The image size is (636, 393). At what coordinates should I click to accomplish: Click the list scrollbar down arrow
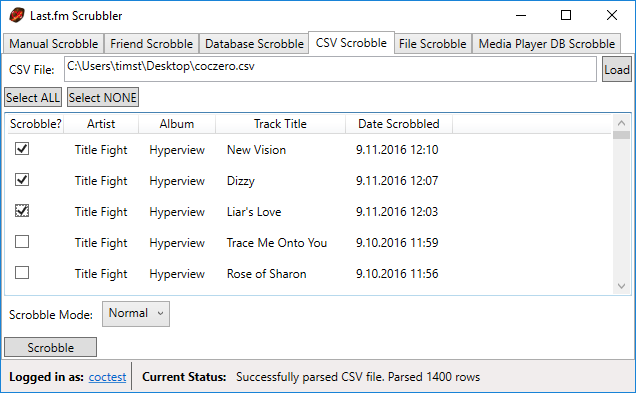[621, 286]
